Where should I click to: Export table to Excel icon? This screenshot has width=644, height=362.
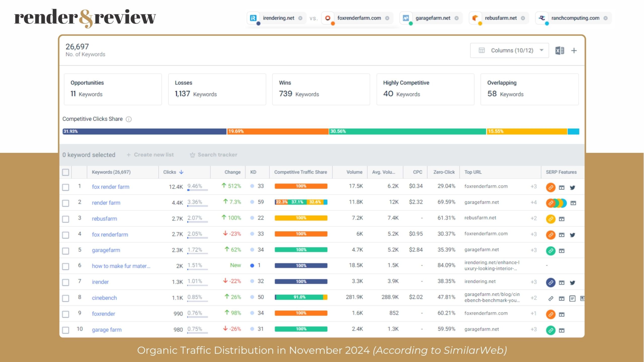[x=559, y=51]
